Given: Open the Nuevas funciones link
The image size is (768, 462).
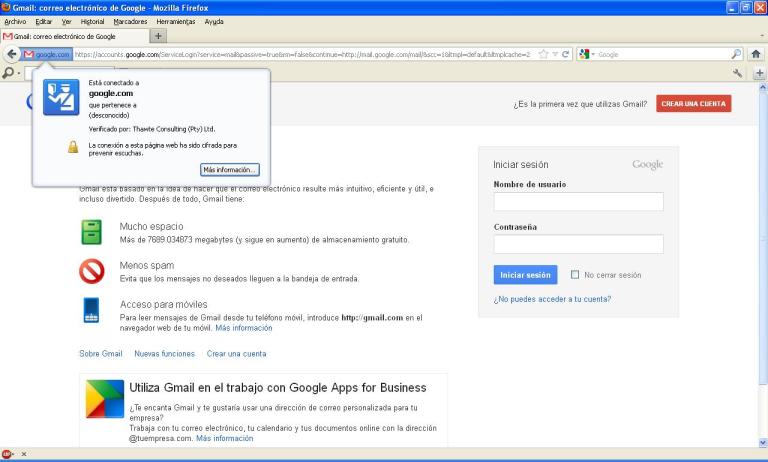Looking at the screenshot, I should [165, 353].
